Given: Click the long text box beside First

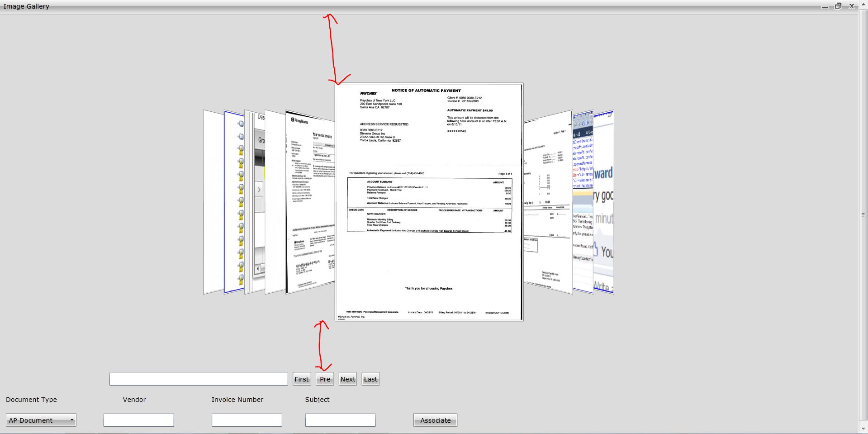Looking at the screenshot, I should tap(199, 379).
